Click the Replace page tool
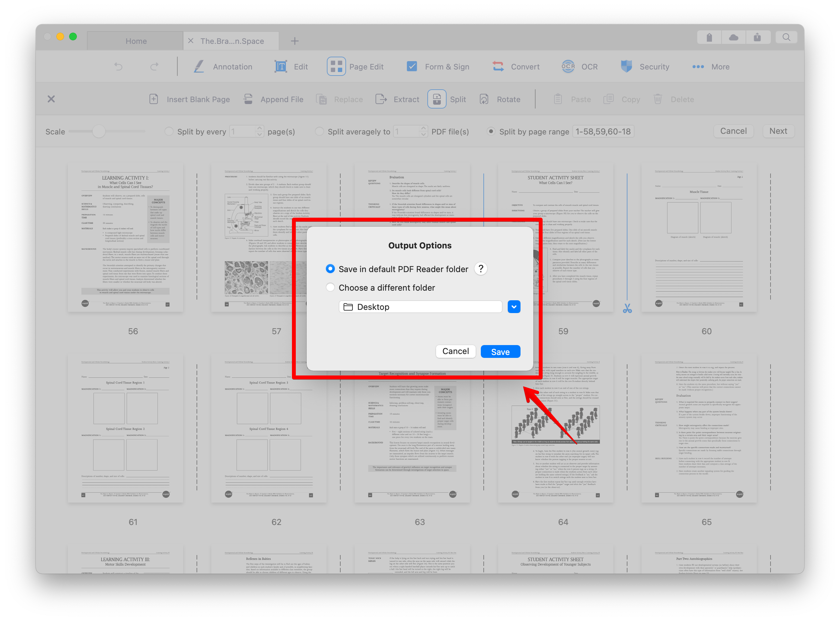 339,99
